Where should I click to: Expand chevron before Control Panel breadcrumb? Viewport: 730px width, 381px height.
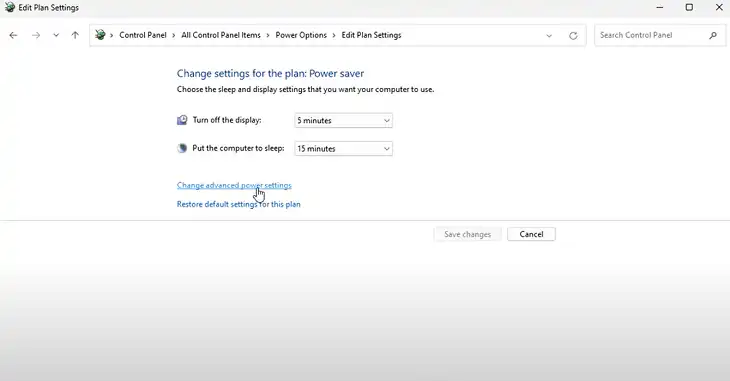(x=112, y=35)
